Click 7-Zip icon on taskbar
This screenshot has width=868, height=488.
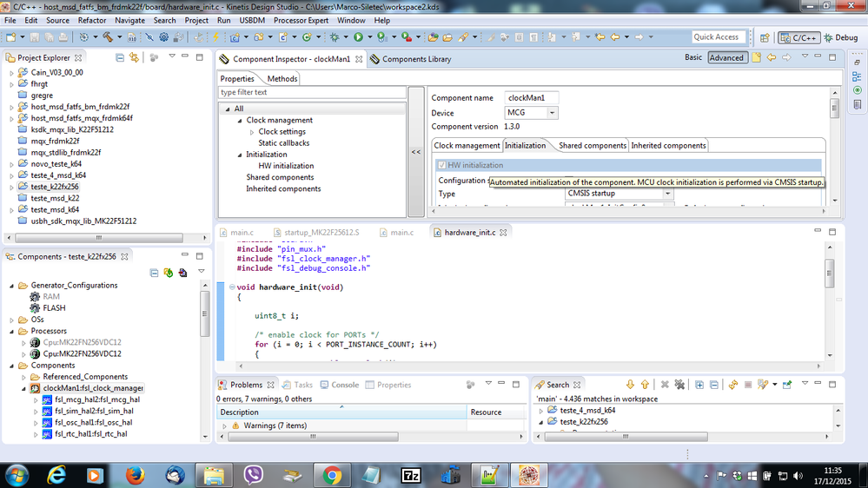point(411,475)
